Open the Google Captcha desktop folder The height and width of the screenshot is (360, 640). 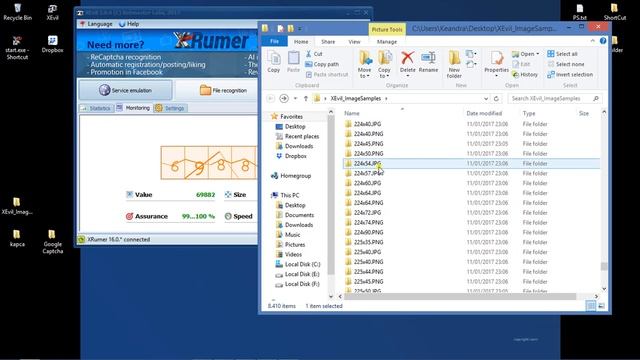pos(52,242)
